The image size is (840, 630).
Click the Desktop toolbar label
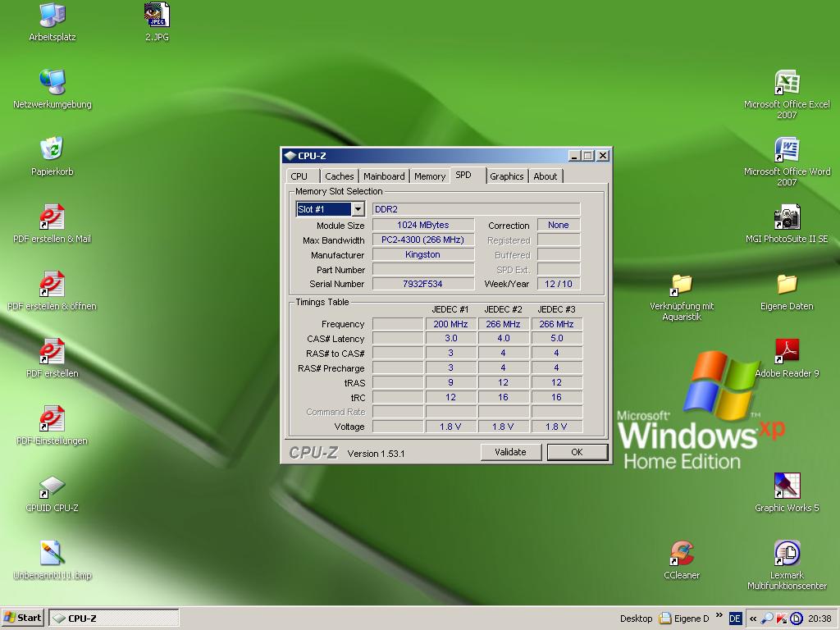pyautogui.click(x=636, y=619)
